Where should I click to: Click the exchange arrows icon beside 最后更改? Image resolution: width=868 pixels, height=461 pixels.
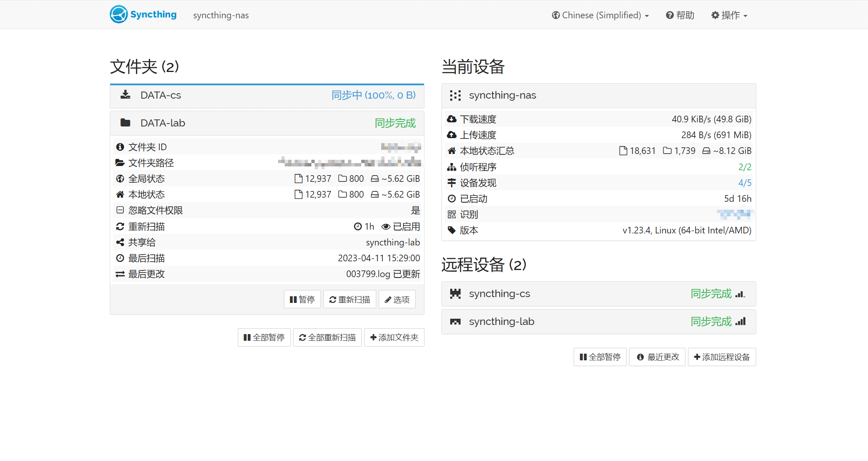point(120,274)
